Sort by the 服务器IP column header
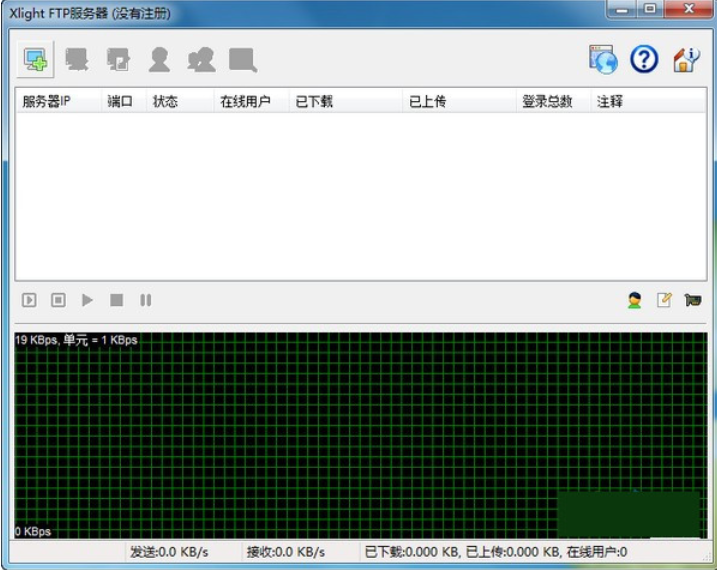This screenshot has width=717, height=570. (x=58, y=101)
